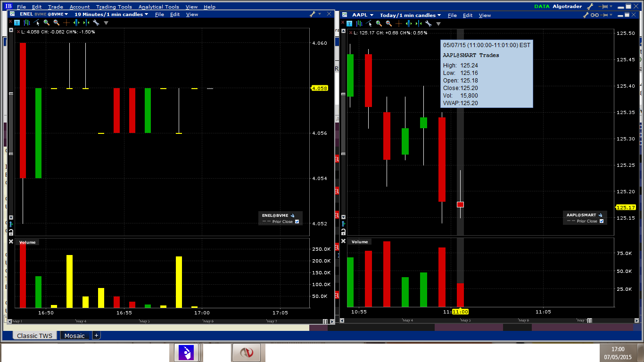
Task: Close the Volume panel in ENEL chart
Action: point(11,241)
